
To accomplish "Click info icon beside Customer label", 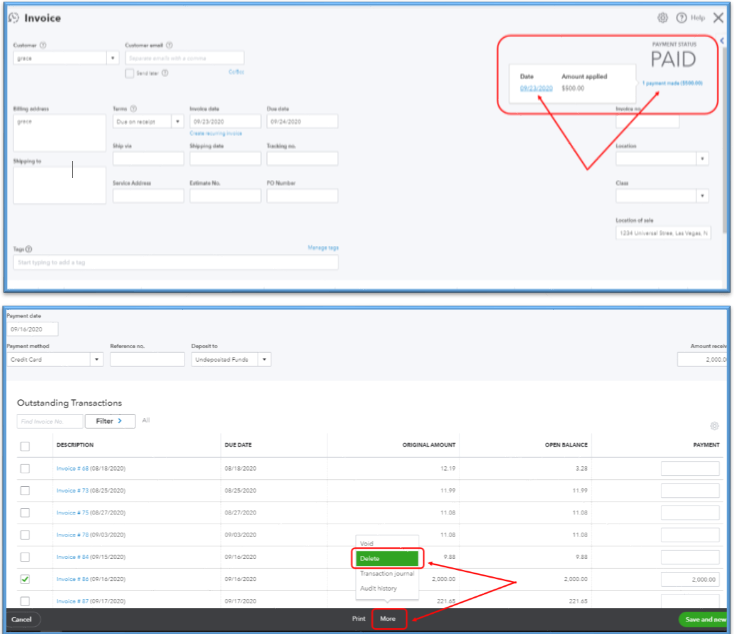I will coord(43,45).
